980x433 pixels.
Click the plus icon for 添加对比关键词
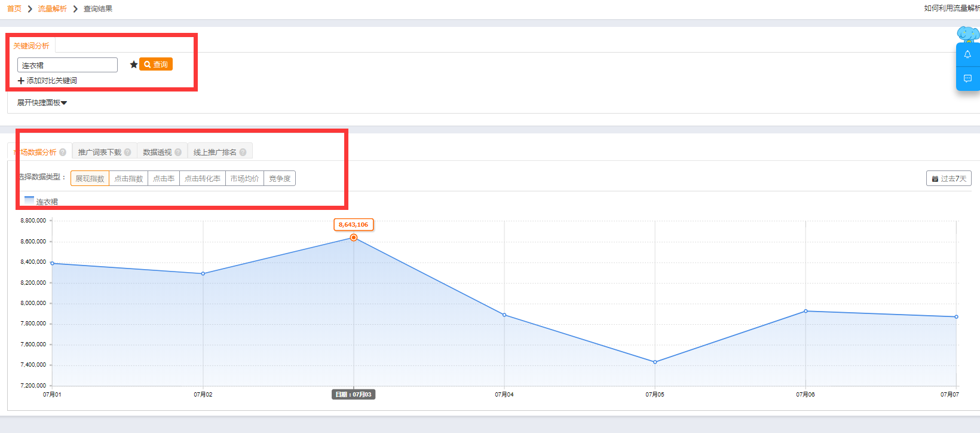tap(21, 81)
